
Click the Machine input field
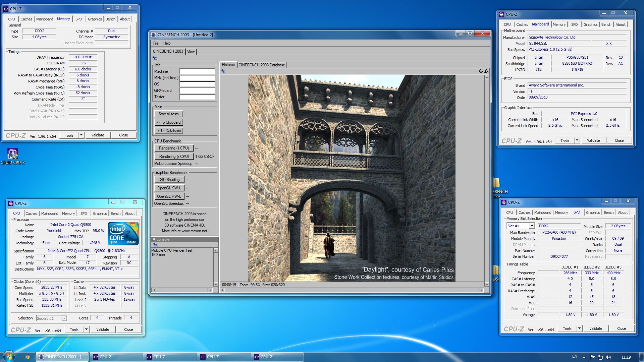[x=197, y=71]
